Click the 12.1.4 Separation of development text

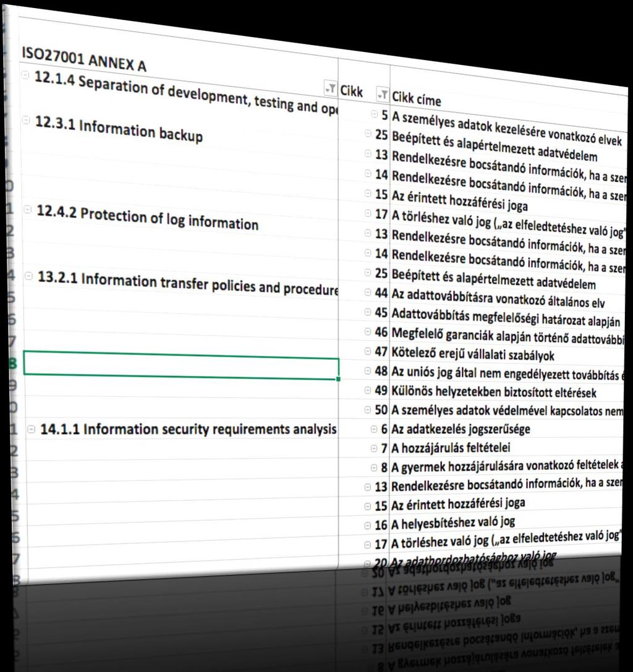pyautogui.click(x=185, y=94)
